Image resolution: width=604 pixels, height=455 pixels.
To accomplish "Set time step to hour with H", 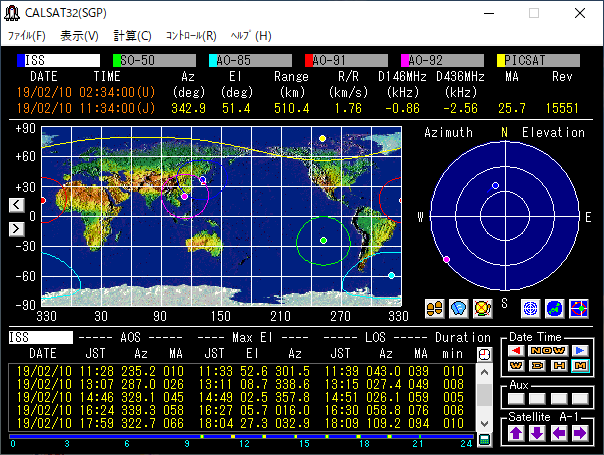I will pos(559,365).
